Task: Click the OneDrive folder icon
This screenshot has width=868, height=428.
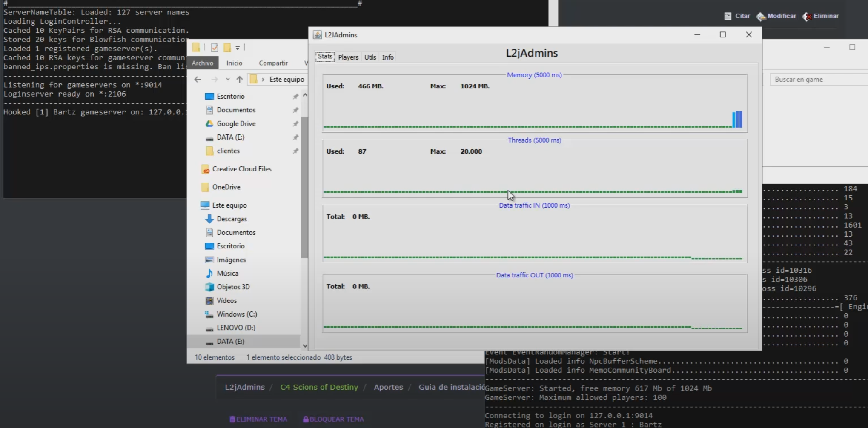Action: 205,187
